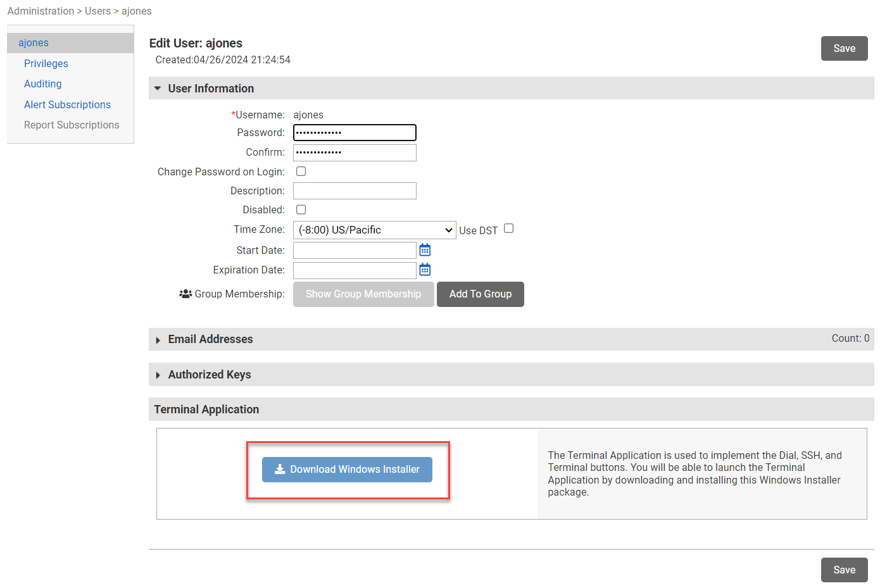This screenshot has height=588, width=880.
Task: Click into the Description text field
Action: tap(355, 191)
